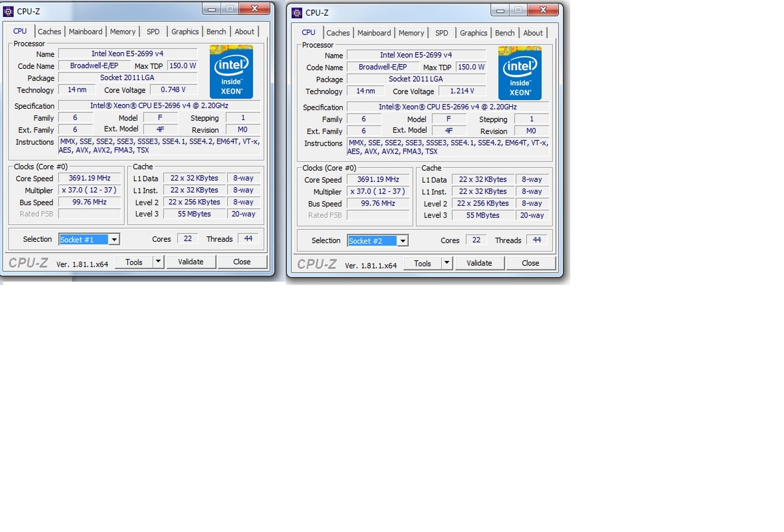This screenshot has height=532, width=784.
Task: Click Tools button in left CPU-Z window
Action: pyautogui.click(x=134, y=262)
